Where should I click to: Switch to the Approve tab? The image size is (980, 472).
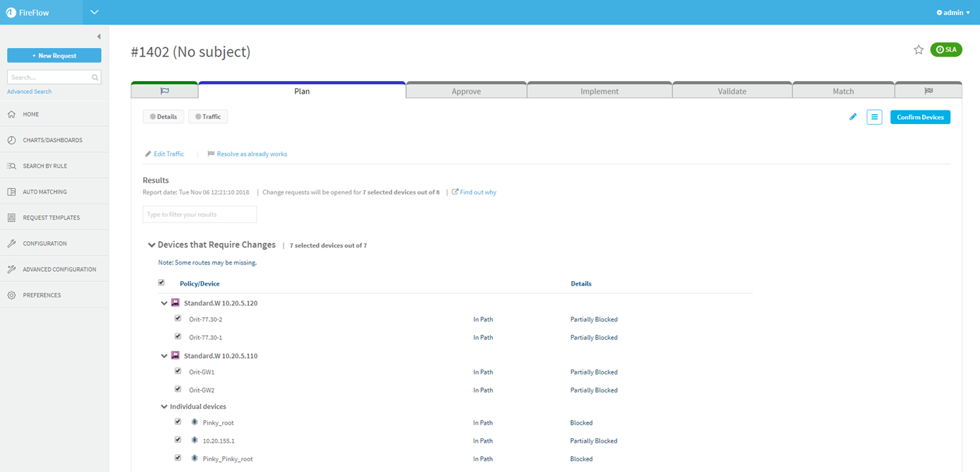[x=466, y=91]
